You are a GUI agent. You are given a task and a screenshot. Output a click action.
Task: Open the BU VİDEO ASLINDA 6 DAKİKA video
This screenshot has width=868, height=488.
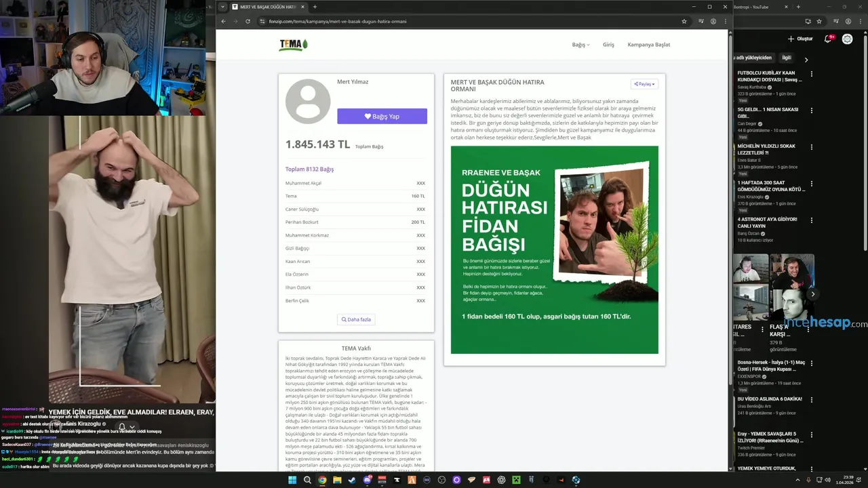tap(769, 399)
